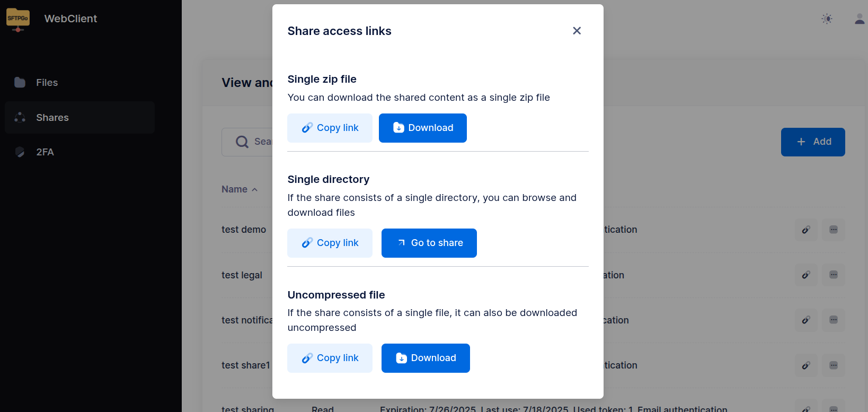The width and height of the screenshot is (868, 412).
Task: Copy link for Uncompressed file
Action: click(x=330, y=358)
